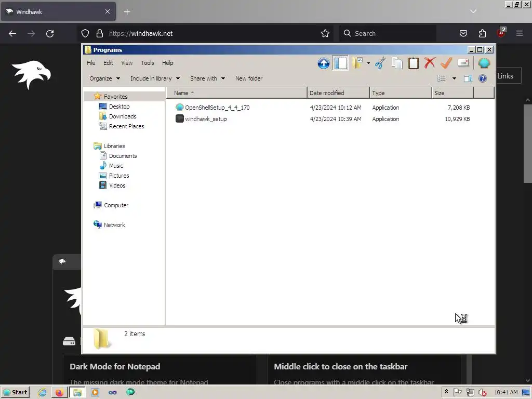Click the Paste clipboard icon
Viewport: 532px width, 399px height.
413,63
